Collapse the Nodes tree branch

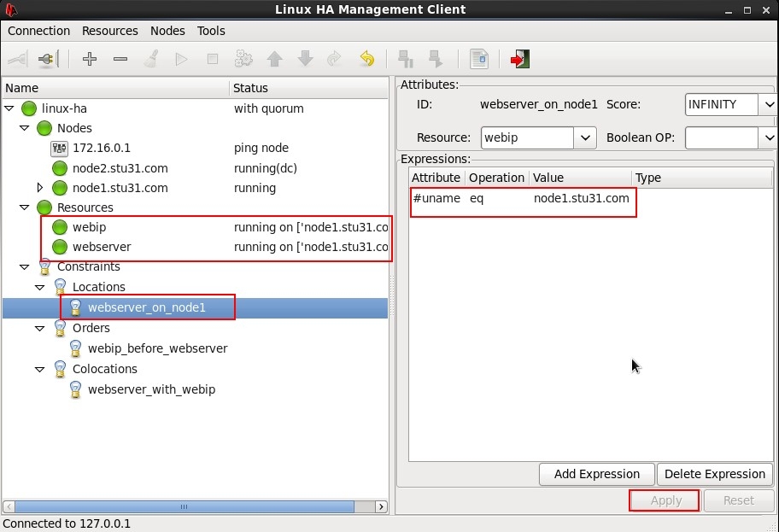pyautogui.click(x=24, y=127)
